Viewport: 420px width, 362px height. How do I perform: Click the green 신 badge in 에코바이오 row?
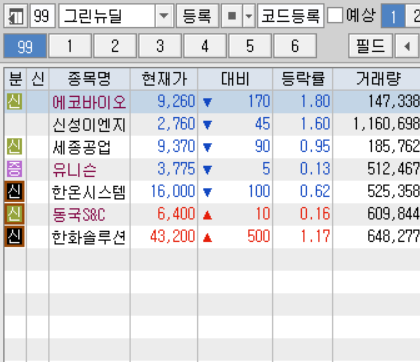pyautogui.click(x=15, y=101)
